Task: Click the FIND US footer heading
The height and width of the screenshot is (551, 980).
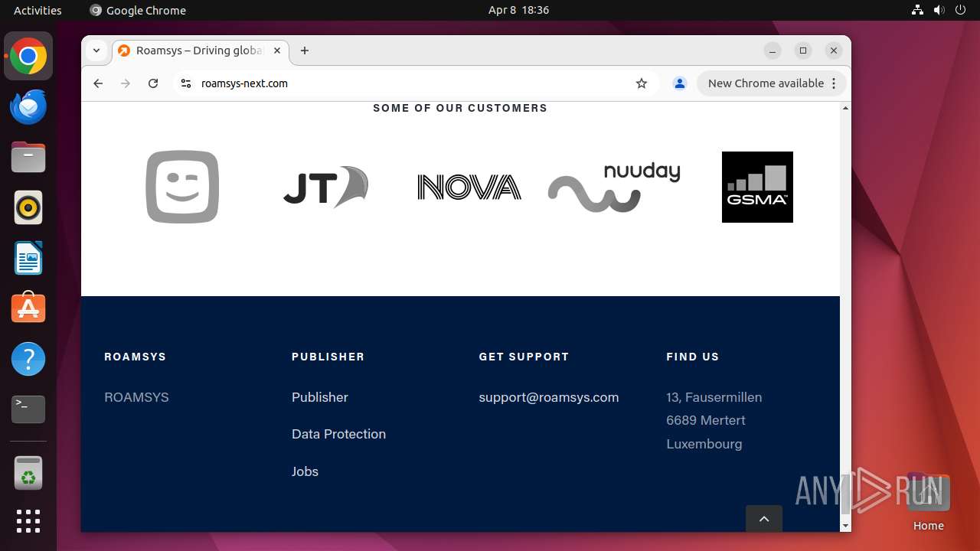Action: click(x=693, y=357)
